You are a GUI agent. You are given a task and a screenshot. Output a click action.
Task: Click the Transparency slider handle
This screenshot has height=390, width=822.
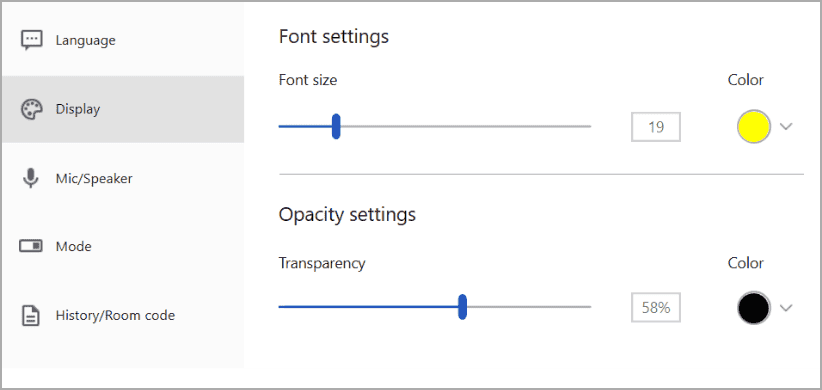[462, 307]
